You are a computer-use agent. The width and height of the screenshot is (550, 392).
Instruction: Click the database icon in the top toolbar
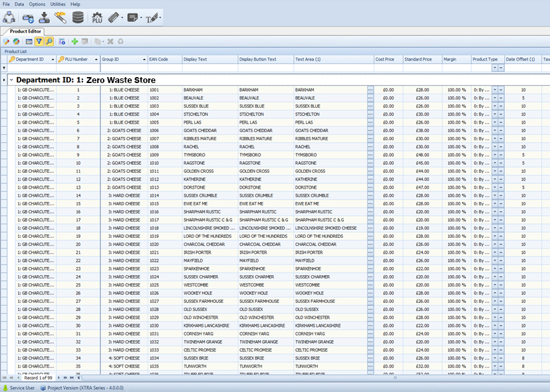point(78,17)
